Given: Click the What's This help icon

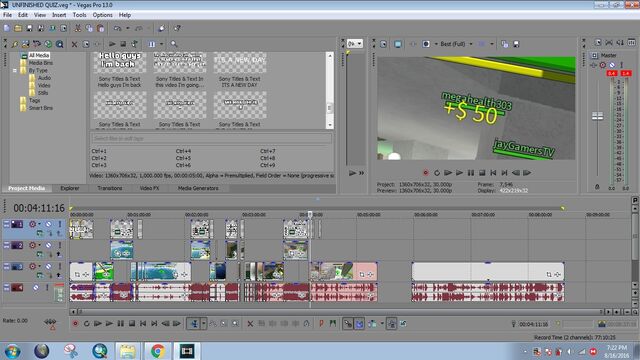Looking at the screenshot, I should click(178, 28).
